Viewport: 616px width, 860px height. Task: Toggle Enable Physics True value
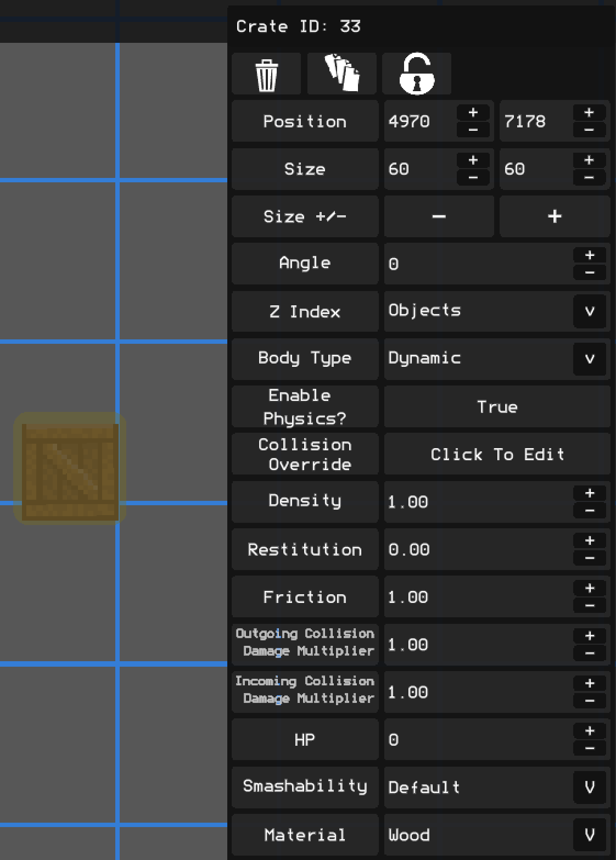point(497,407)
